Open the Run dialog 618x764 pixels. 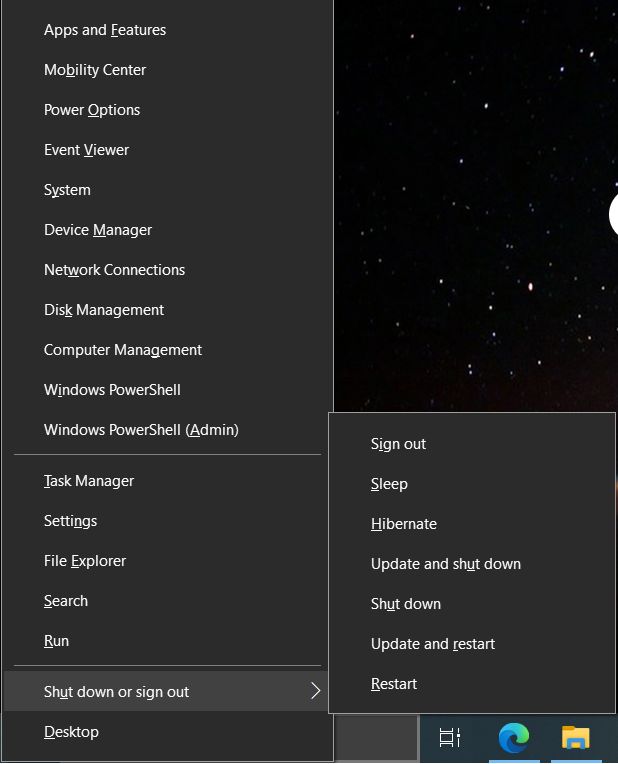pyautogui.click(x=167, y=641)
